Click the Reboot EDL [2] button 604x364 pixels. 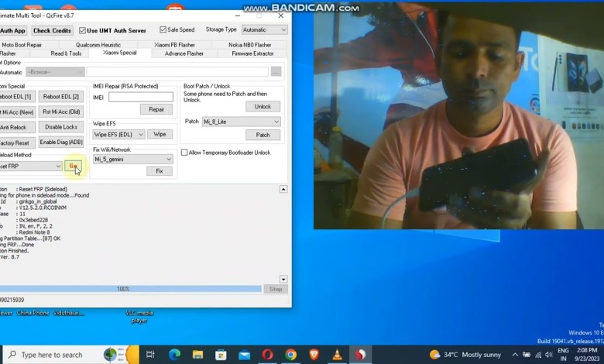(61, 97)
